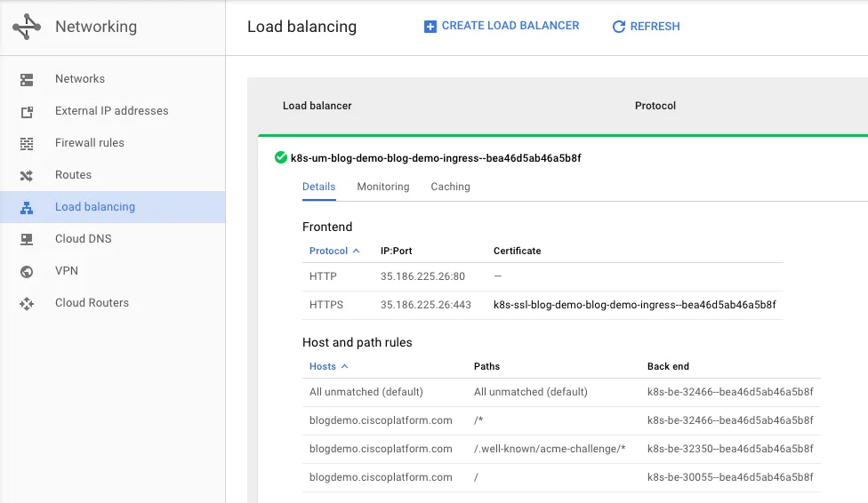Click the External IP addresses icon

point(27,112)
